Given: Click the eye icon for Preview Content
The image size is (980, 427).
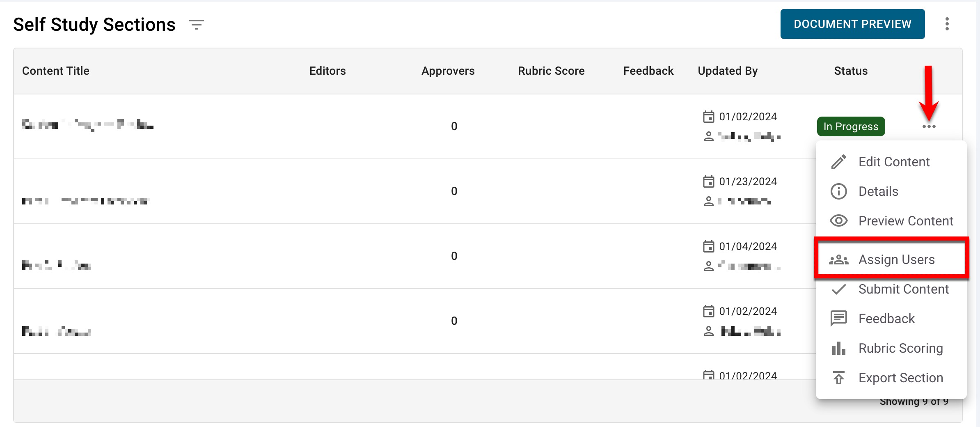Looking at the screenshot, I should click(x=838, y=221).
